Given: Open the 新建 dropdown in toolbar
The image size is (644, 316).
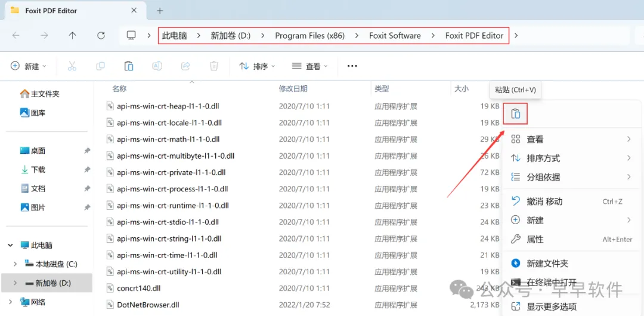Looking at the screenshot, I should (29, 66).
